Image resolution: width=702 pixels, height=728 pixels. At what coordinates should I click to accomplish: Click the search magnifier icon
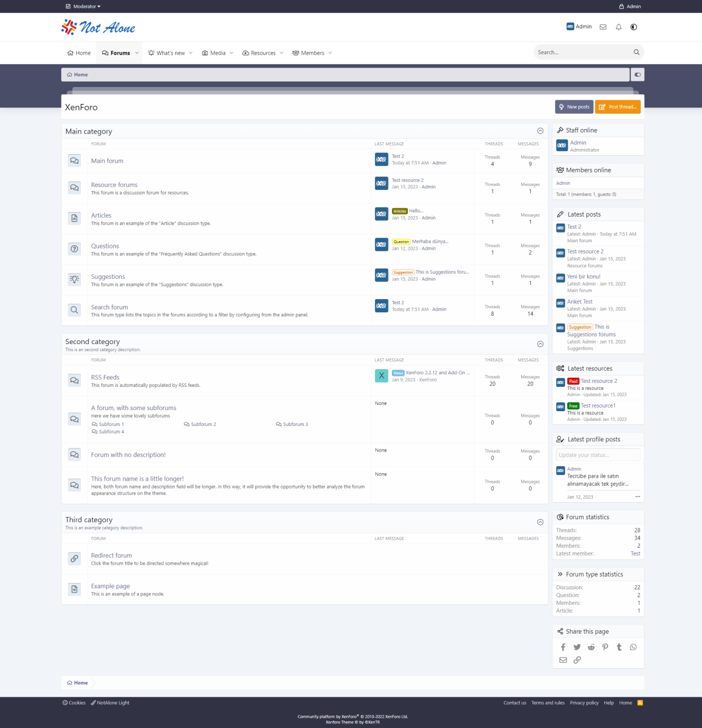pos(637,52)
